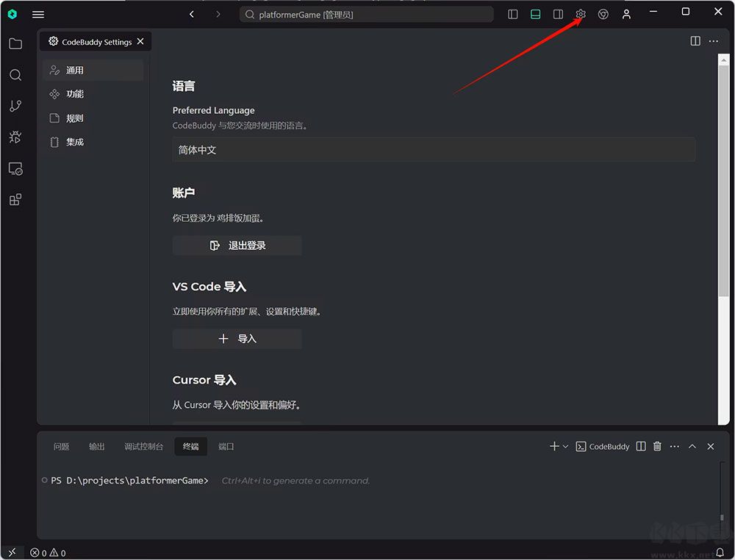
Task: Open the Remote Explorer icon
Action: (x=15, y=168)
